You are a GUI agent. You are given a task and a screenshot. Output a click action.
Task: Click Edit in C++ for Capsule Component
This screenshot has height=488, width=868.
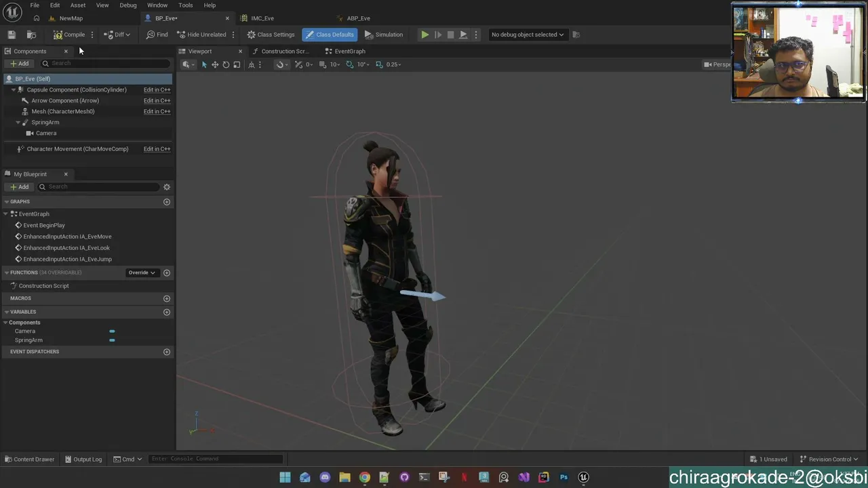157,89
